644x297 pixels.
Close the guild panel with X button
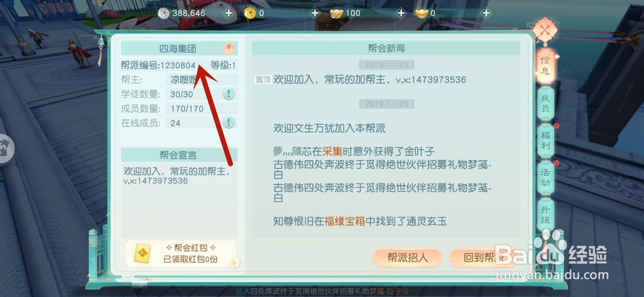[545, 30]
